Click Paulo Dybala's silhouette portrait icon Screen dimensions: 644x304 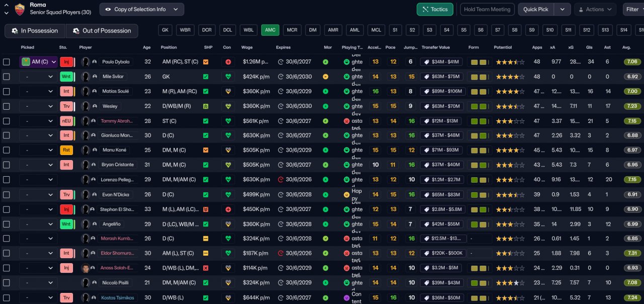pyautogui.click(x=85, y=62)
